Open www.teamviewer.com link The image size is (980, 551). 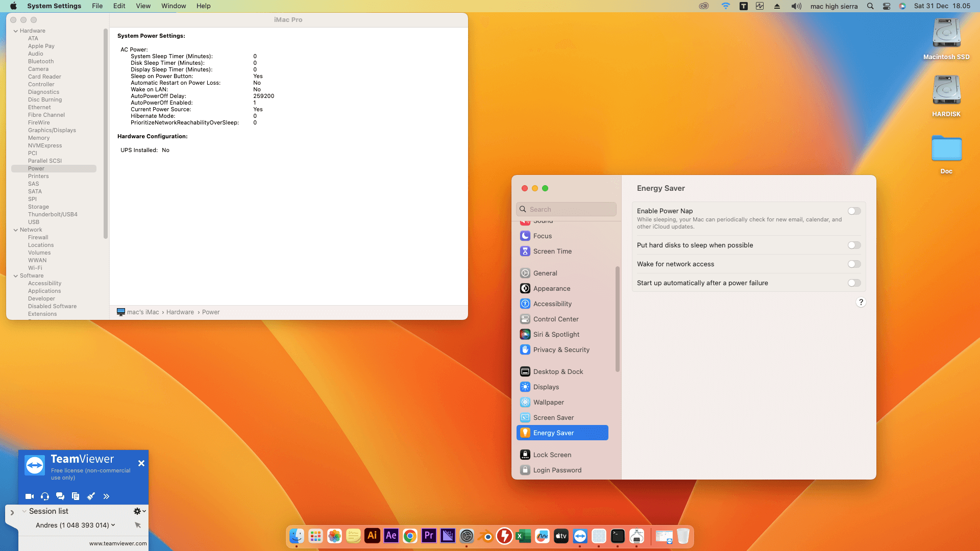[118, 543]
